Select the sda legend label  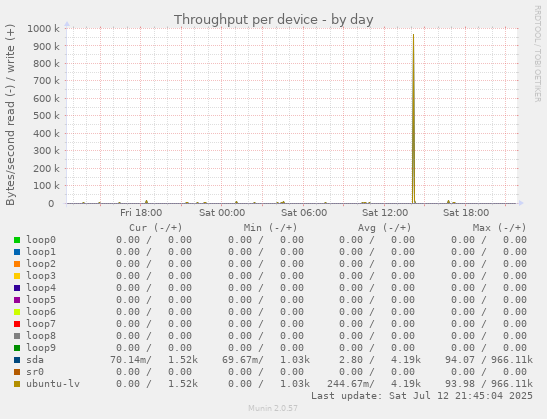(x=35, y=360)
